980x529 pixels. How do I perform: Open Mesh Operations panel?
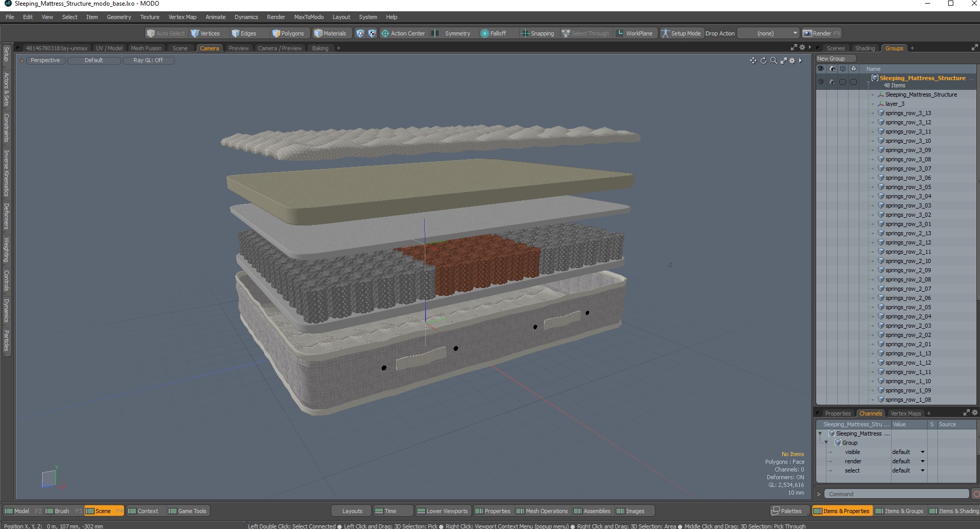542,511
